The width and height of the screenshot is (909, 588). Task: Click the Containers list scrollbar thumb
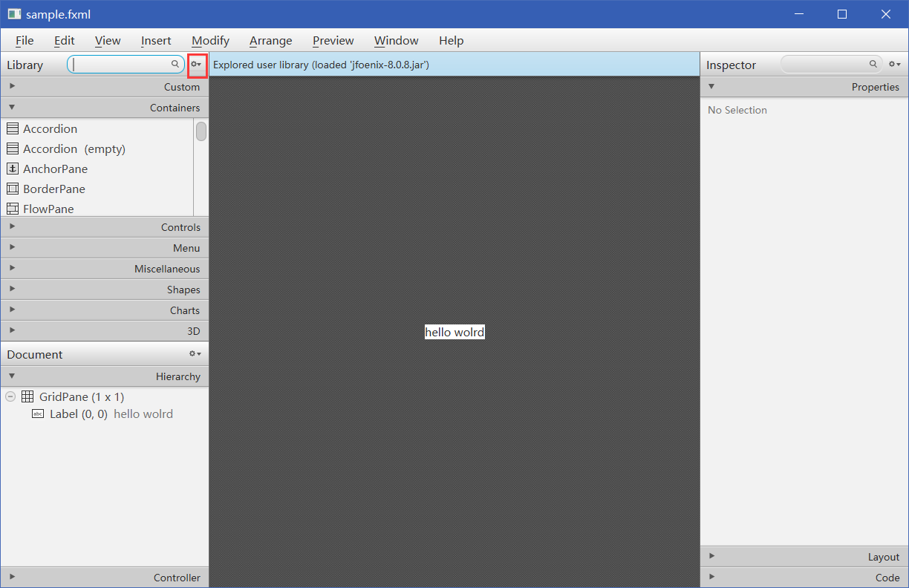201,131
